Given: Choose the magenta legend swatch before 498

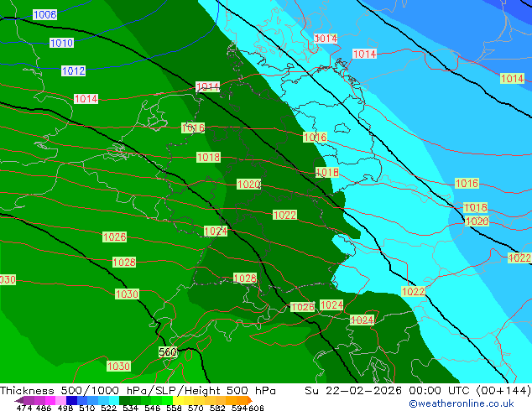Looking at the screenshot, I should coord(50,400).
